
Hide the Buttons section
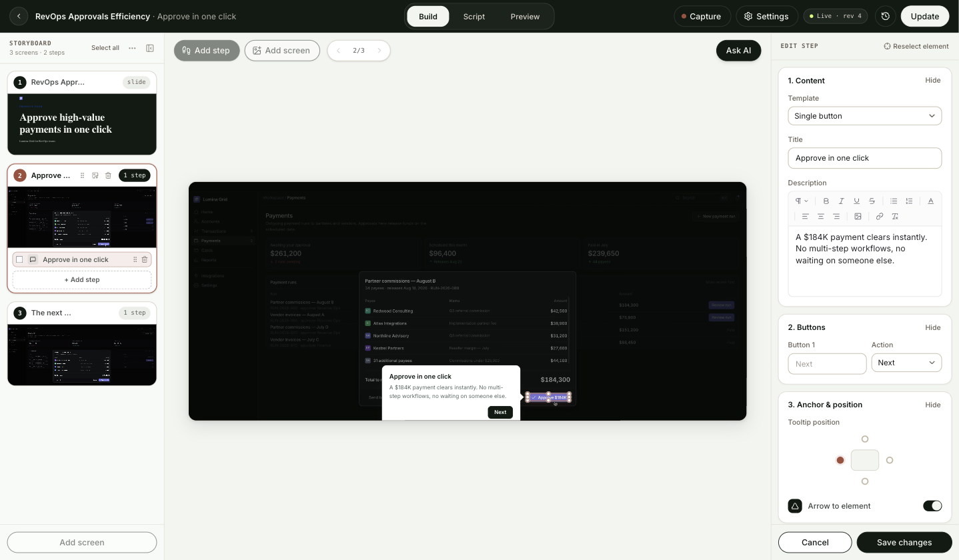coord(933,327)
